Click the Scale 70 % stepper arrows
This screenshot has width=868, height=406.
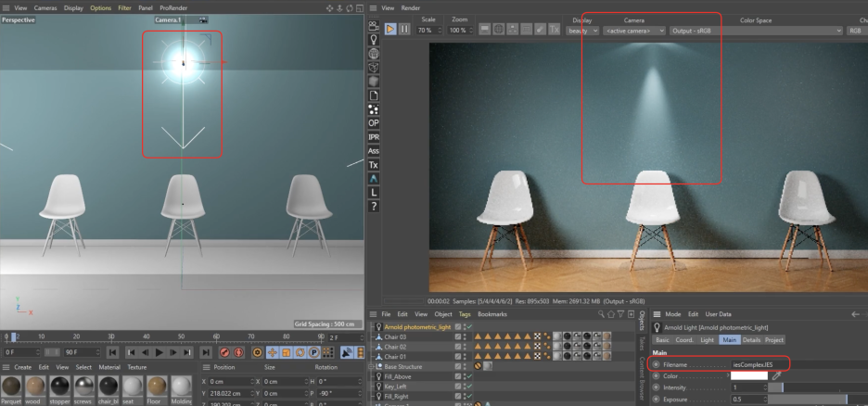point(440,31)
